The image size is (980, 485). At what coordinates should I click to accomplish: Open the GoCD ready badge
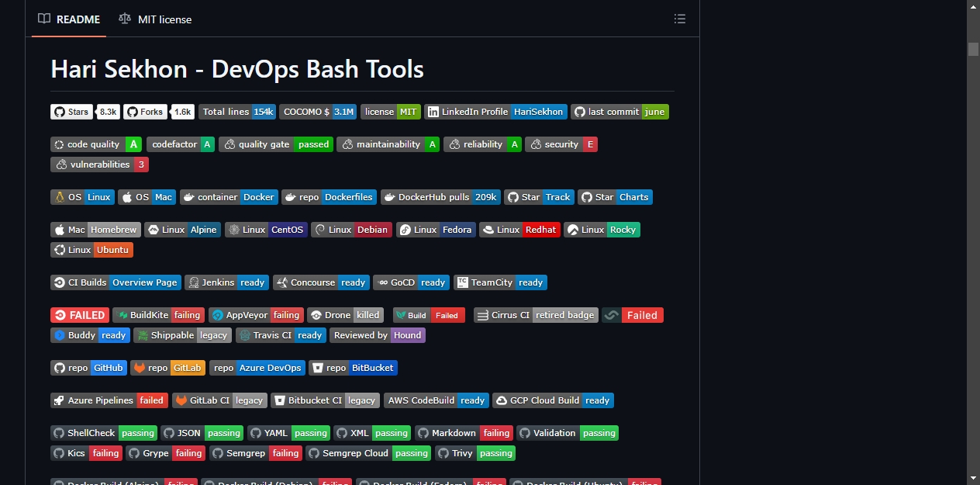click(x=412, y=282)
